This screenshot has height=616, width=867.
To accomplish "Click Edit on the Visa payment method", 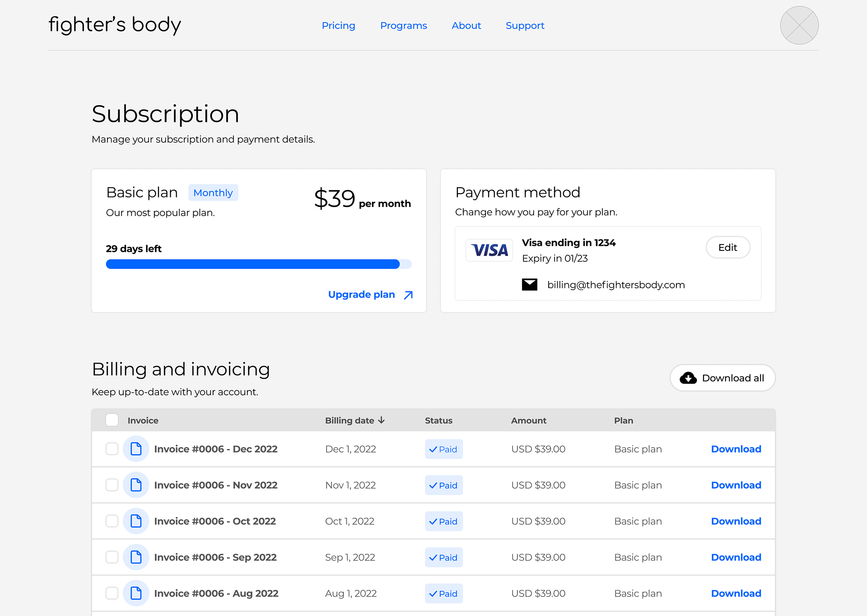I will tap(727, 247).
